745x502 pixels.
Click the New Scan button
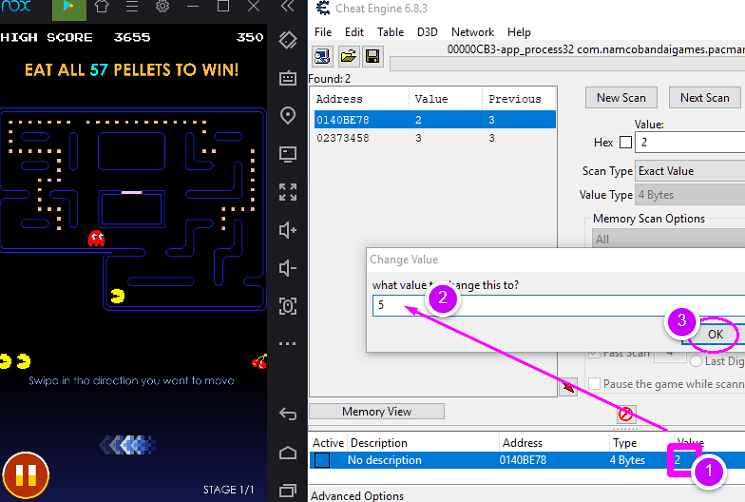tap(621, 98)
